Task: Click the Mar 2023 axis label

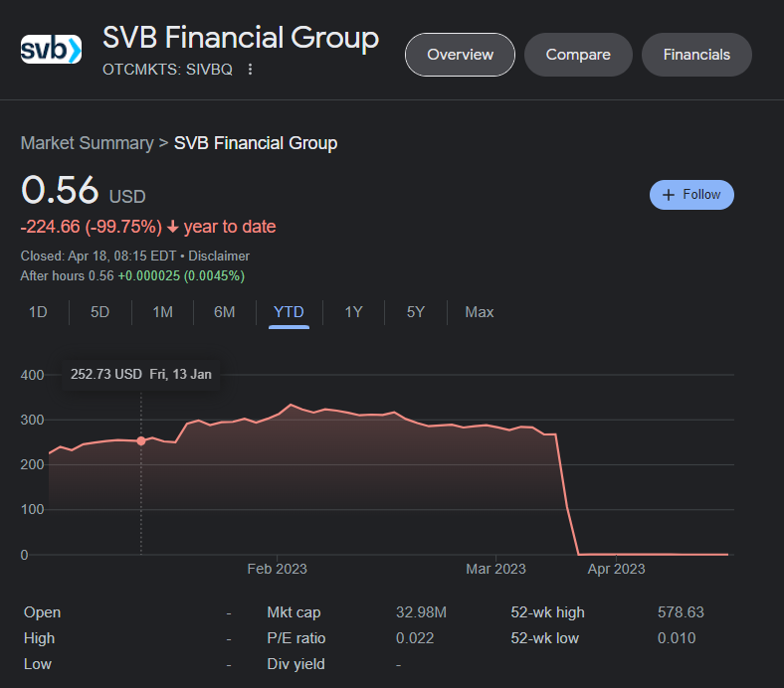Action: click(495, 569)
